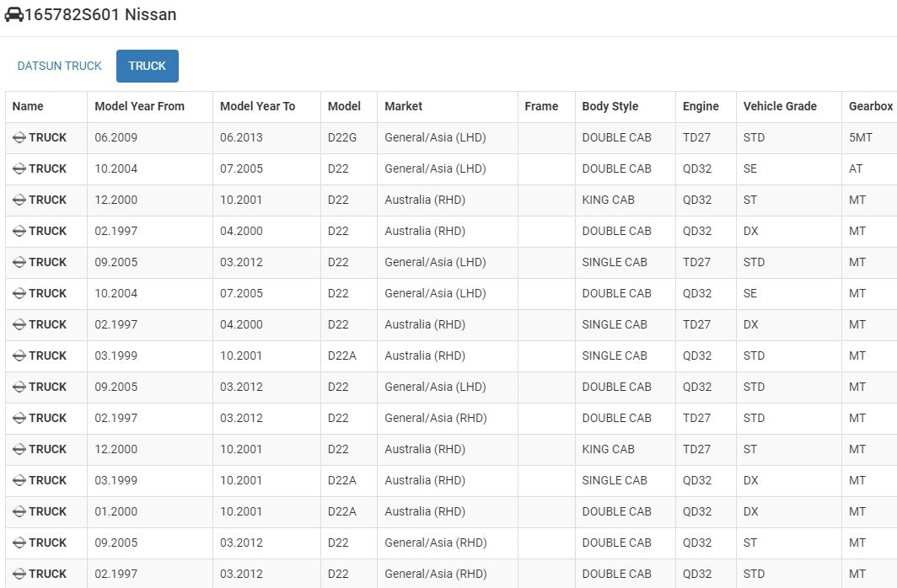Click the Gearbox column header

pyautogui.click(x=871, y=106)
